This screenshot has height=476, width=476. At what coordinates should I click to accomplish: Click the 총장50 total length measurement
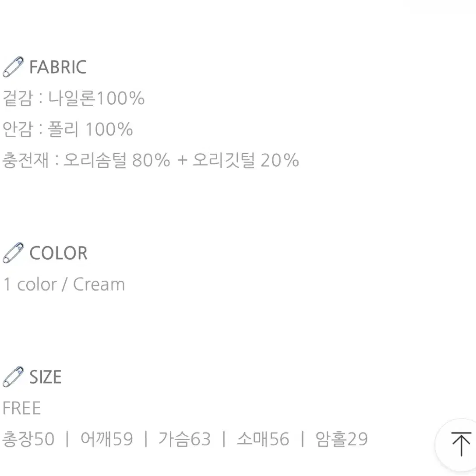[28, 439]
